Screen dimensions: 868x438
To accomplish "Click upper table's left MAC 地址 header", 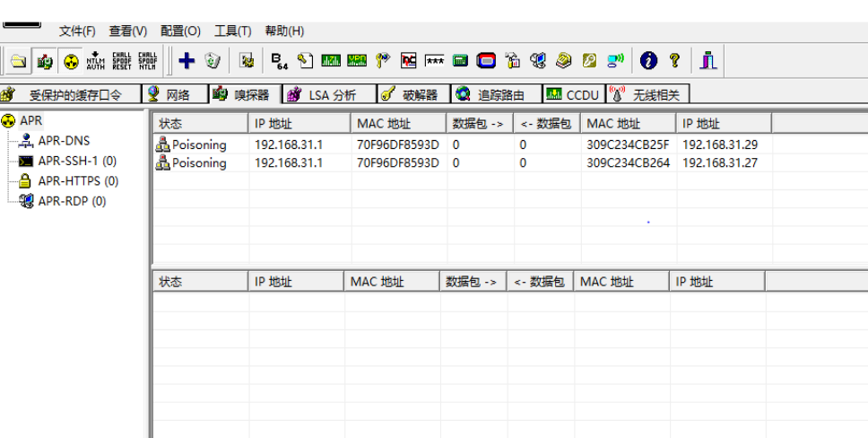I will 398,124.
